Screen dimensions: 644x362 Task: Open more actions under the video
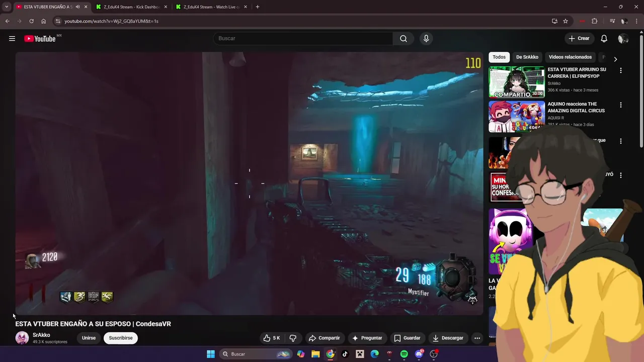tap(477, 338)
